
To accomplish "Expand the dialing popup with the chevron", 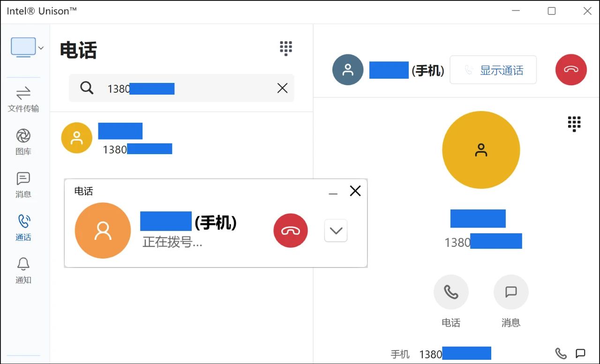I will (336, 230).
